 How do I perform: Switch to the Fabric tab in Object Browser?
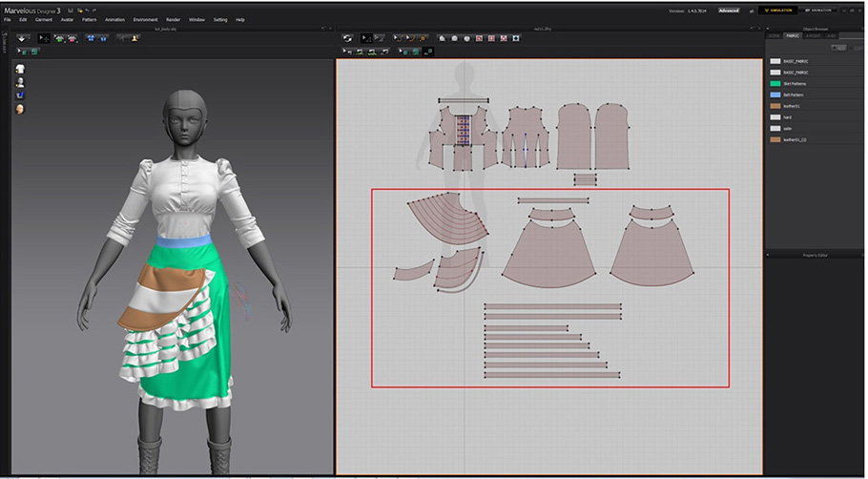pyautogui.click(x=794, y=36)
